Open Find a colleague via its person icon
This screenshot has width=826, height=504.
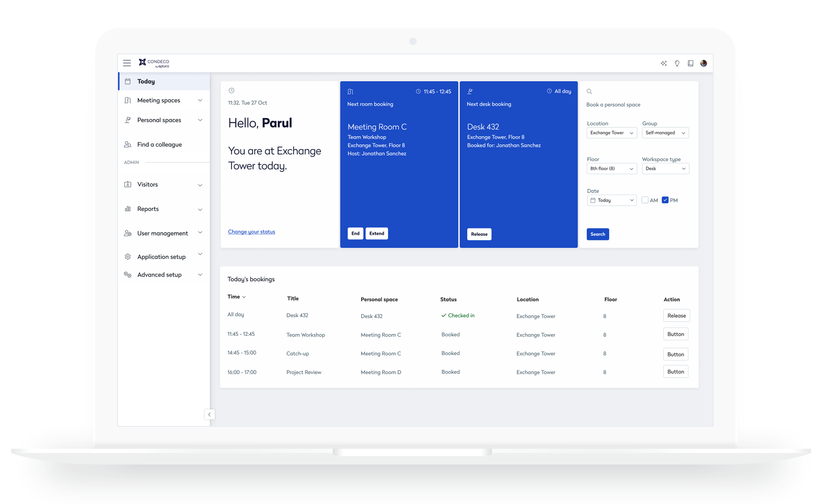[128, 144]
